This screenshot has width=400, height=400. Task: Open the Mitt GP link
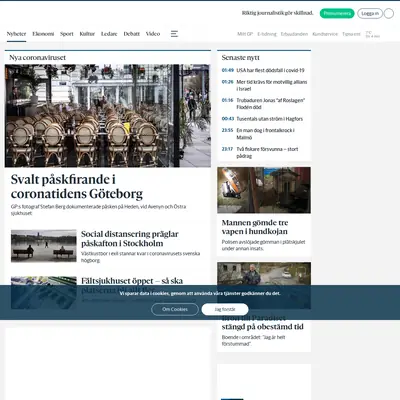[245, 34]
